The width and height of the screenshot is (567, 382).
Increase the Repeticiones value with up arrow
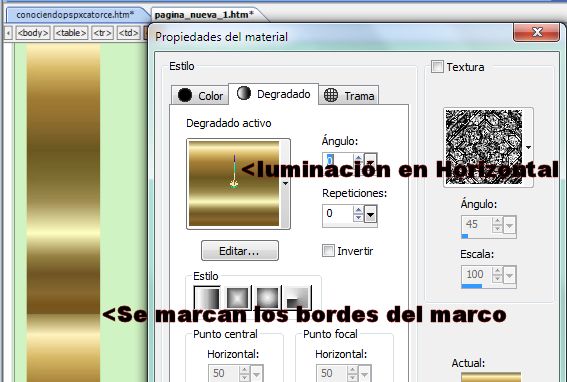(358, 210)
